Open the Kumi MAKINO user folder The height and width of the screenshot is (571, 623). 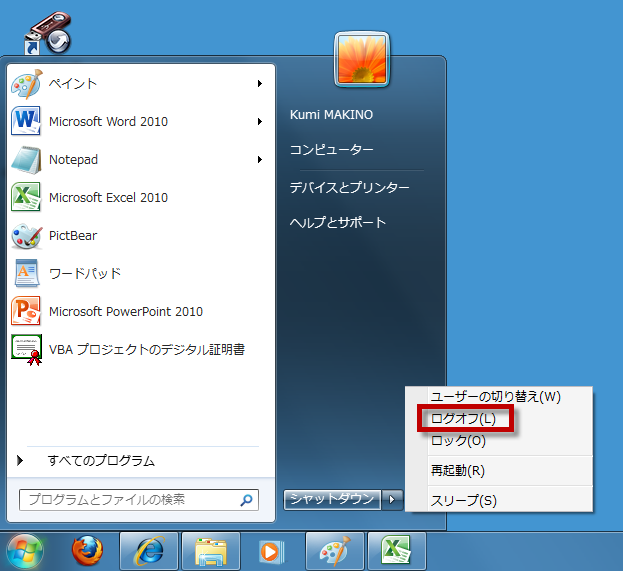click(331, 114)
